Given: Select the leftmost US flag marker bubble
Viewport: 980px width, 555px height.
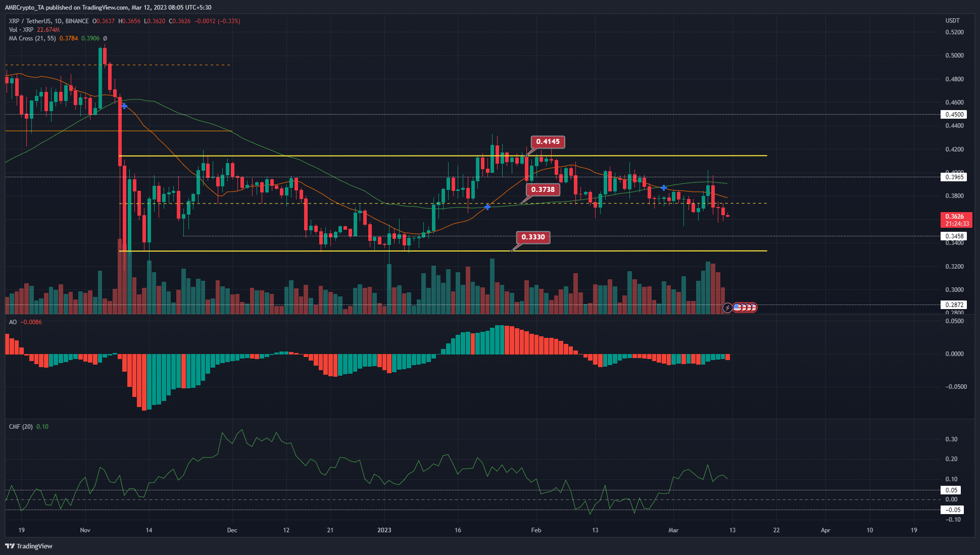Looking at the screenshot, I should click(x=738, y=308).
